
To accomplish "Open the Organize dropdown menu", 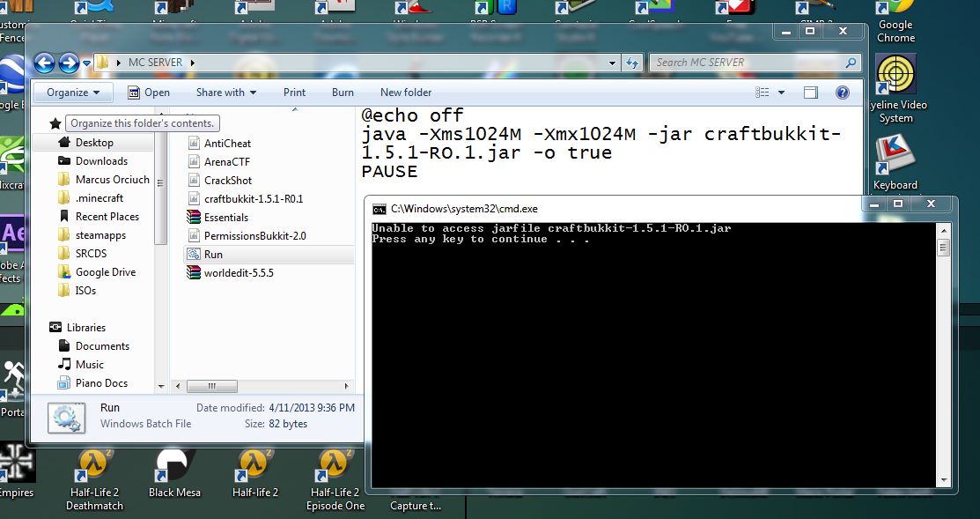I will point(72,92).
